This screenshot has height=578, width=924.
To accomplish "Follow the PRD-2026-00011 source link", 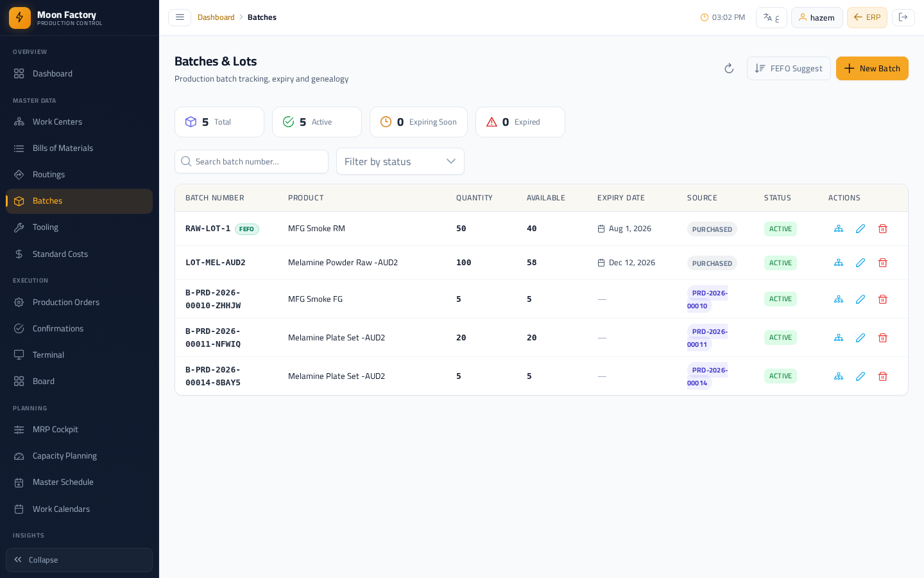I will [x=707, y=338].
